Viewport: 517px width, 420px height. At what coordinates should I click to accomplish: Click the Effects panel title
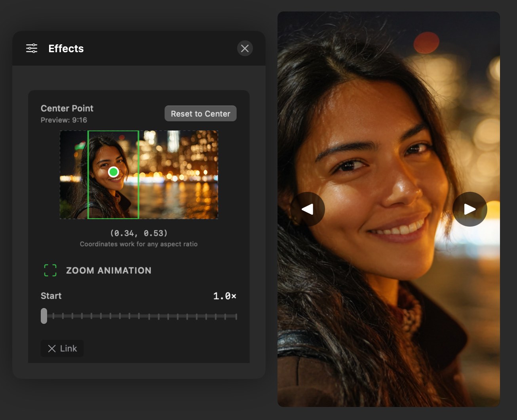(x=66, y=49)
